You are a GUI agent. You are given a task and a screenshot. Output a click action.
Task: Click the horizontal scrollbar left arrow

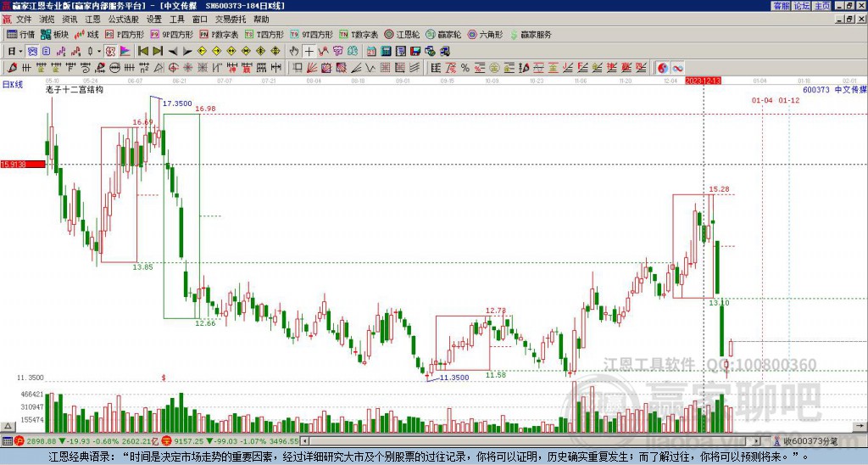305,441
